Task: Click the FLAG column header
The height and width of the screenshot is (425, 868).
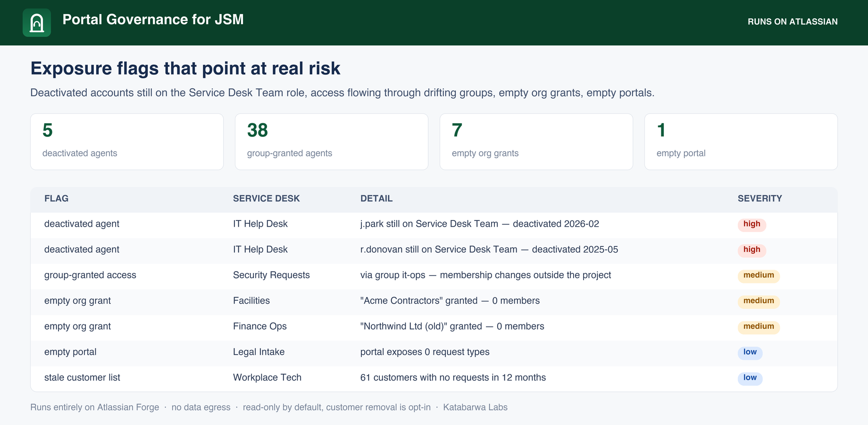Action: (x=57, y=199)
